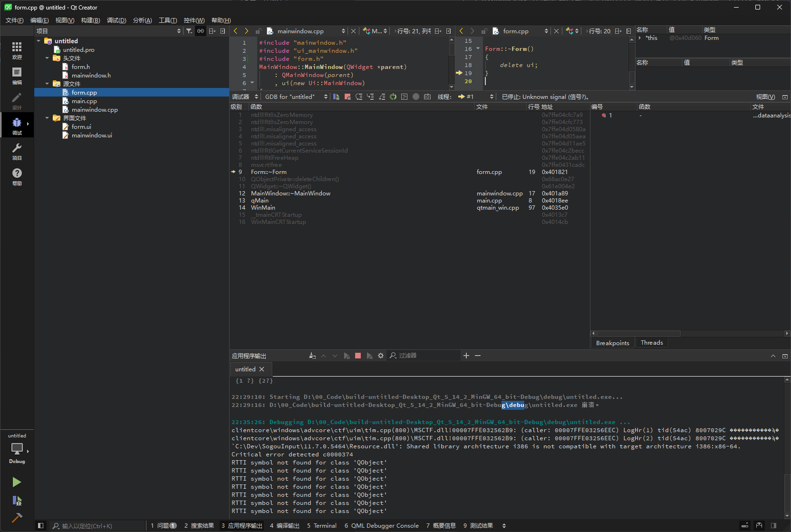
Task: Close the mainwindow.cpp editor document
Action: click(353, 31)
